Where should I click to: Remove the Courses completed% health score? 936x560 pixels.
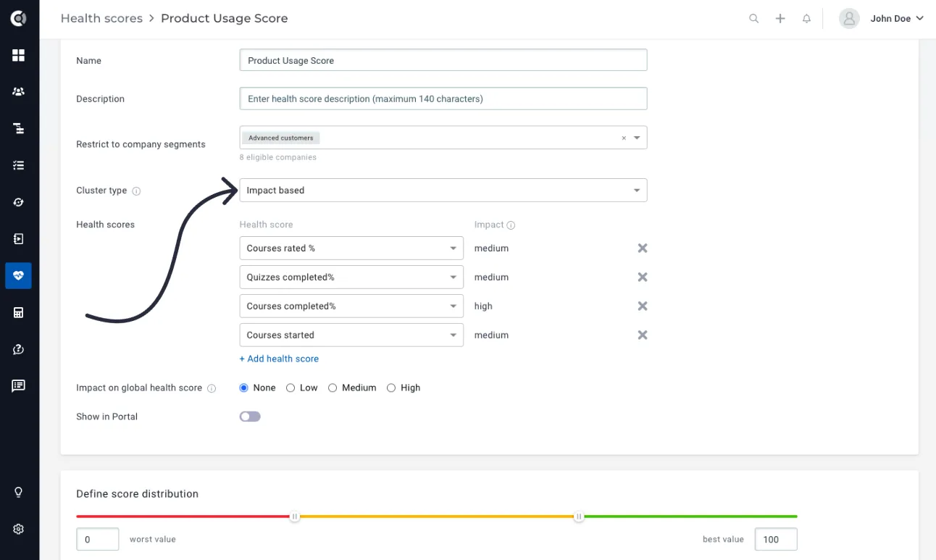[642, 306]
